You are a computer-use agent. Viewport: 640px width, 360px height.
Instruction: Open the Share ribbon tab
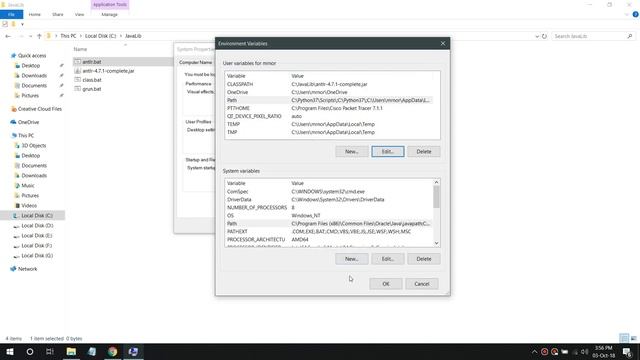click(58, 14)
